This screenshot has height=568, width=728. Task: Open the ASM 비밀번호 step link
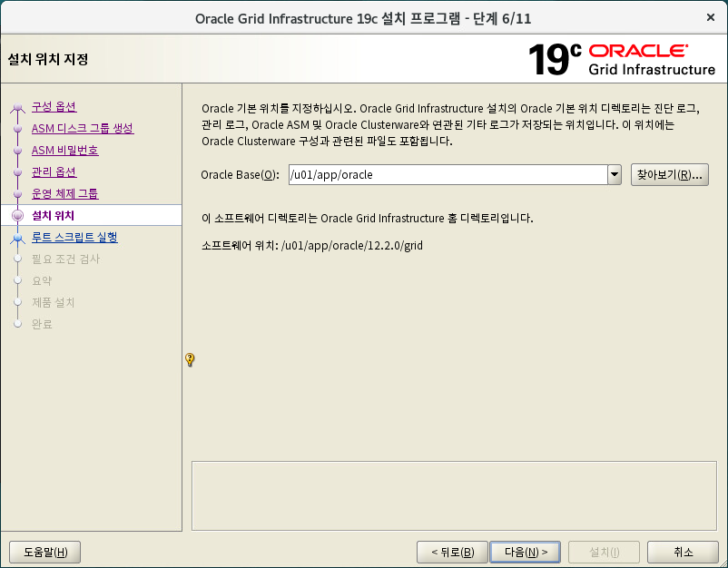tap(65, 151)
